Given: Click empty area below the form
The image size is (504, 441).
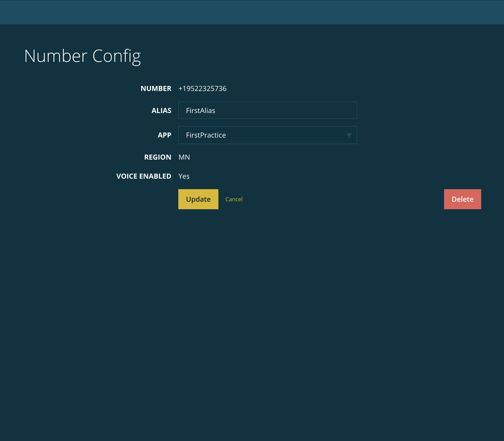Looking at the screenshot, I should pyautogui.click(x=252, y=313).
